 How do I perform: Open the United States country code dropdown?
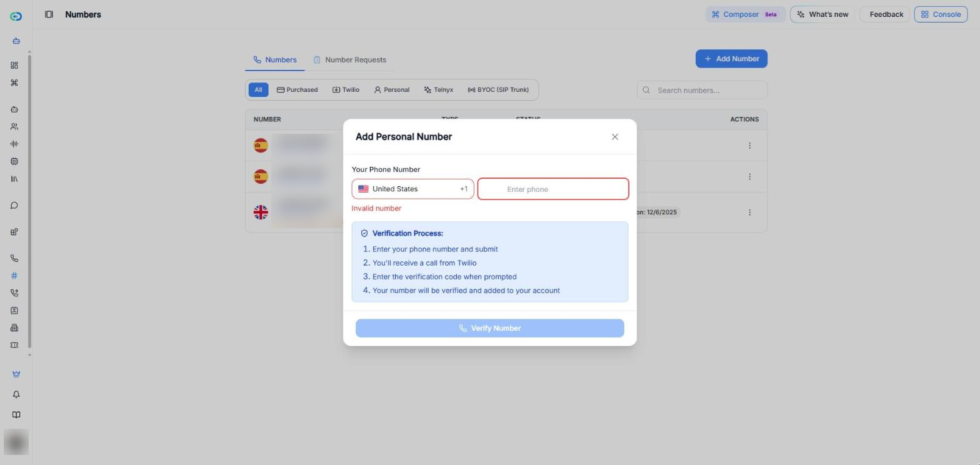coord(412,189)
